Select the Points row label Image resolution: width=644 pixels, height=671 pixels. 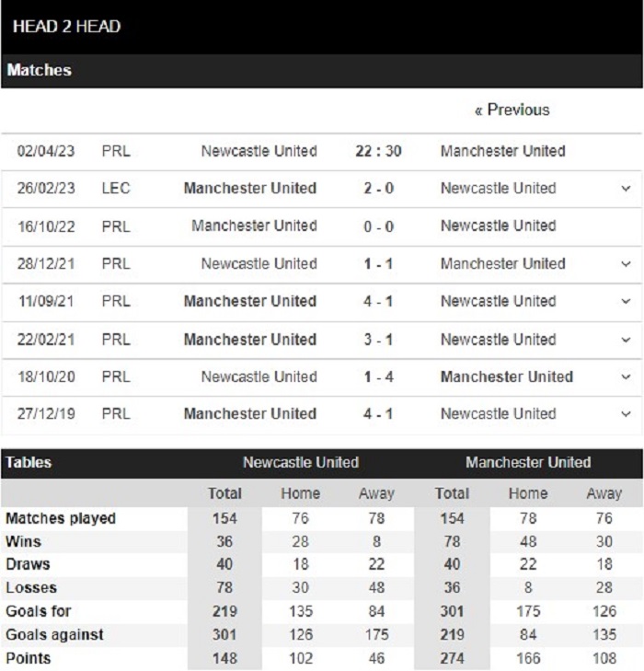[29, 658]
